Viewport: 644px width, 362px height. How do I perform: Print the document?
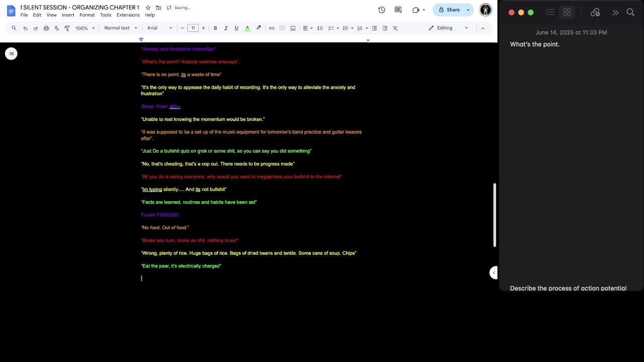[x=46, y=28]
